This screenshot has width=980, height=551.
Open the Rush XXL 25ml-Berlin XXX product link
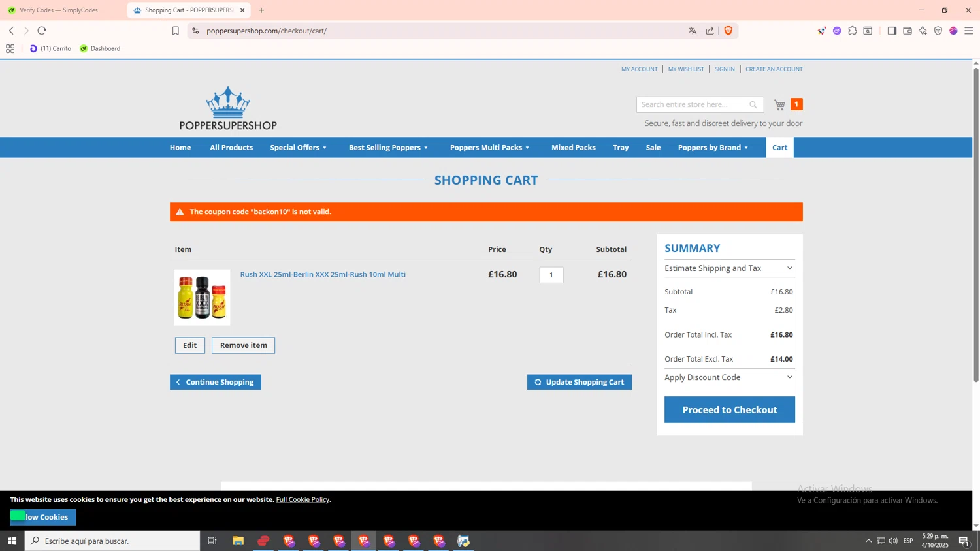click(323, 274)
